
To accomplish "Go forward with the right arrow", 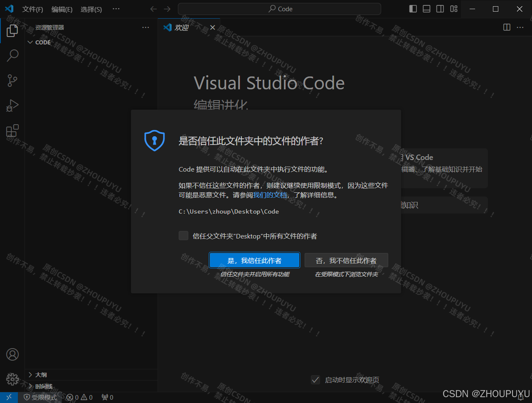I will (167, 9).
